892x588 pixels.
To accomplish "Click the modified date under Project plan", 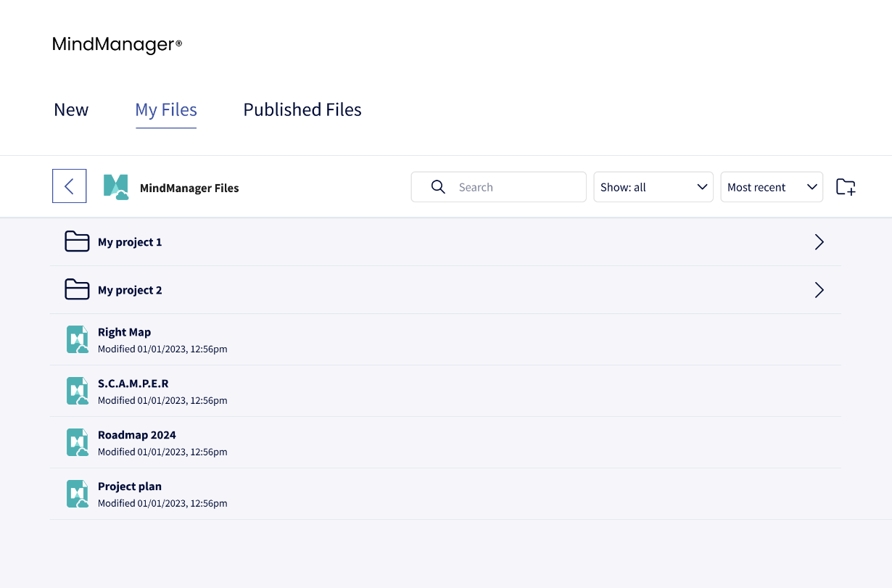I will tap(162, 503).
